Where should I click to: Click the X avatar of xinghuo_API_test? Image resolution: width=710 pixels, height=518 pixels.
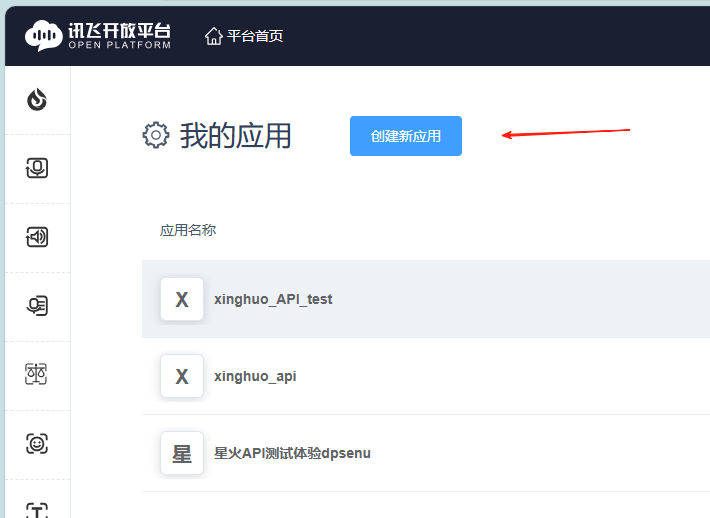(182, 299)
